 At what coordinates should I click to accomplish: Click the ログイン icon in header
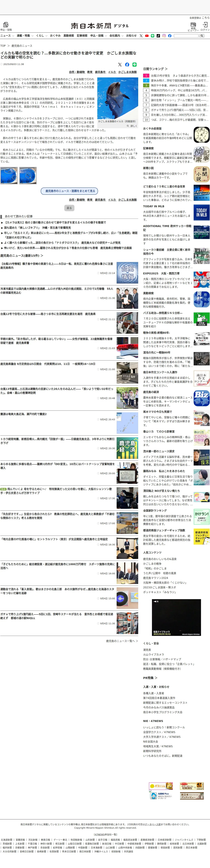click(205, 25)
